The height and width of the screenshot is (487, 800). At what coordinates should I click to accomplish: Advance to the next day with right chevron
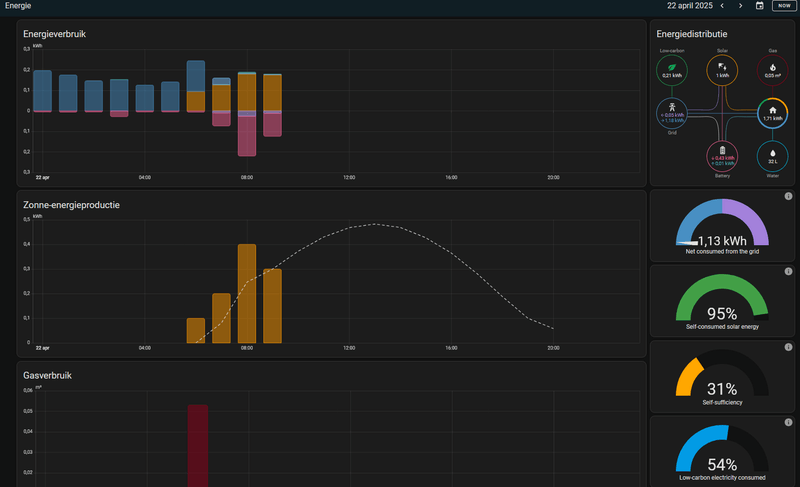(x=740, y=6)
